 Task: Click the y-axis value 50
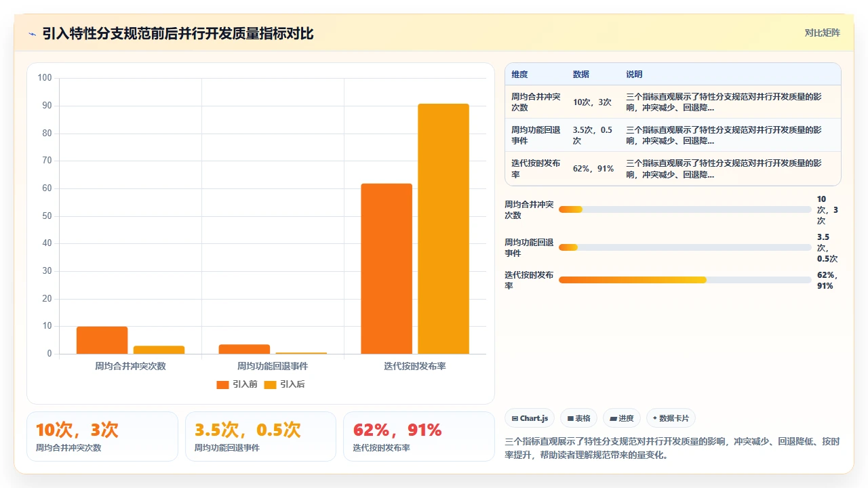(47, 216)
